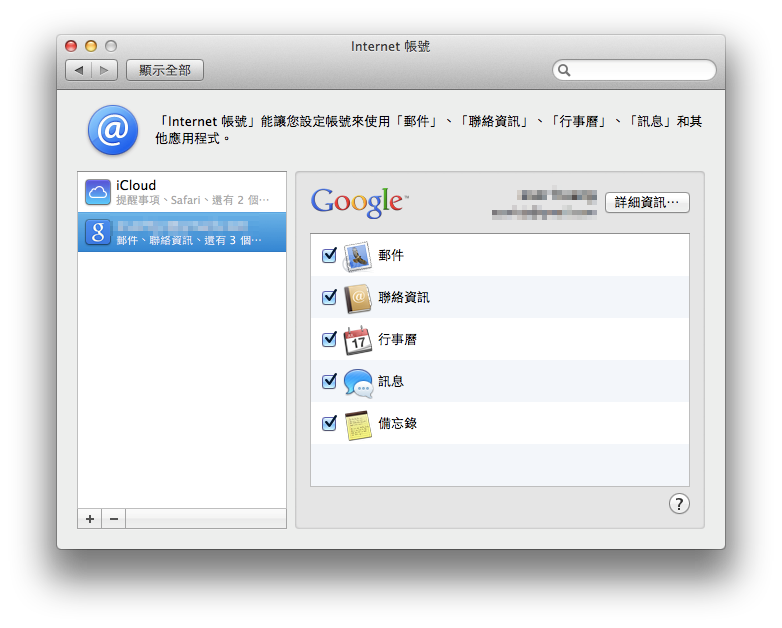Click the Notes icon in 備忘錄 row
This screenshot has width=782, height=628.
pos(358,425)
